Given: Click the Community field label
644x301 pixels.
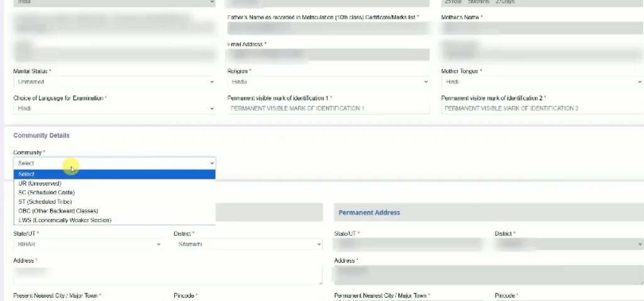Looking at the screenshot, I should [27, 152].
